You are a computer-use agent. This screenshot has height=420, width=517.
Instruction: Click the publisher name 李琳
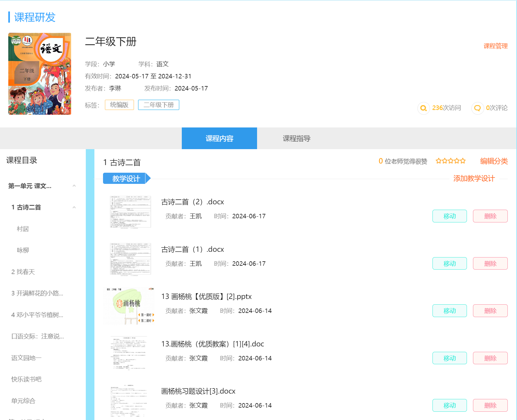[x=115, y=88]
